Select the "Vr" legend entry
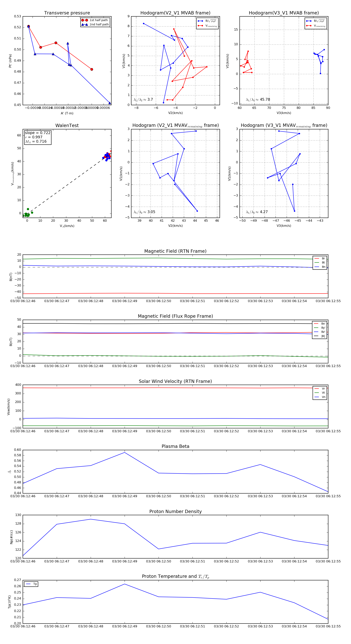The image size is (351, 644). pyautogui.click(x=320, y=389)
